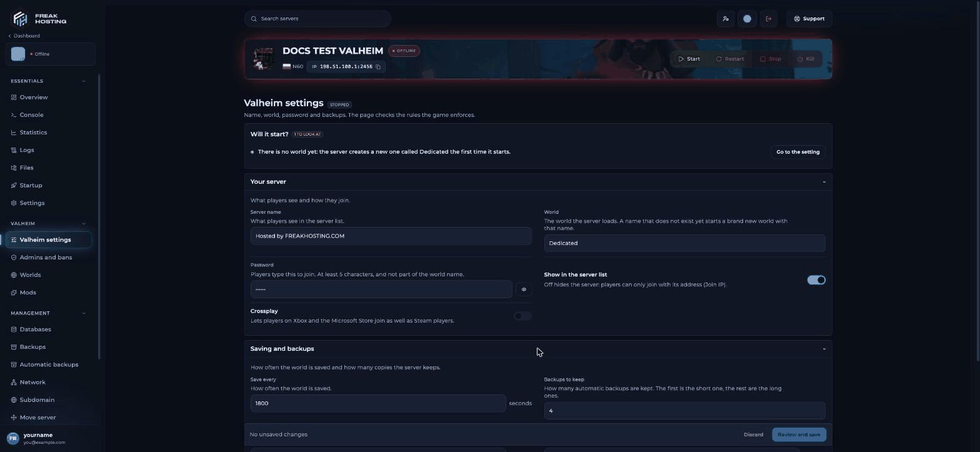Open the Files page
The image size is (980, 452).
(48, 168)
